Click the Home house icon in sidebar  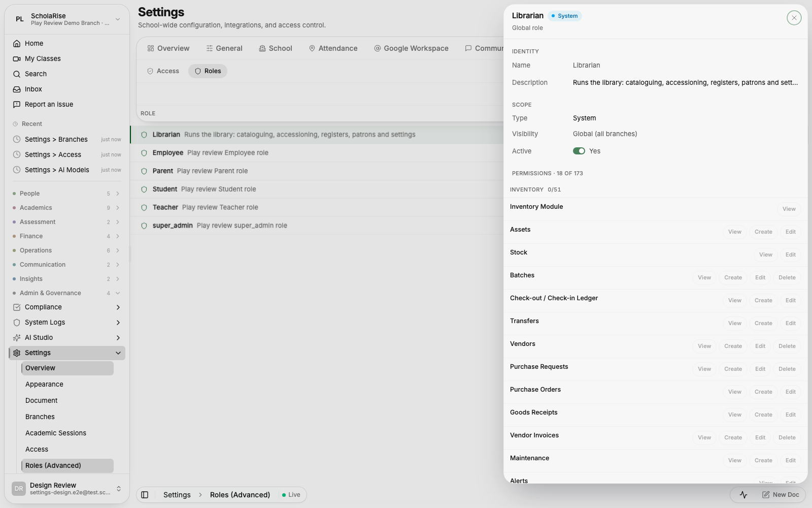click(17, 44)
